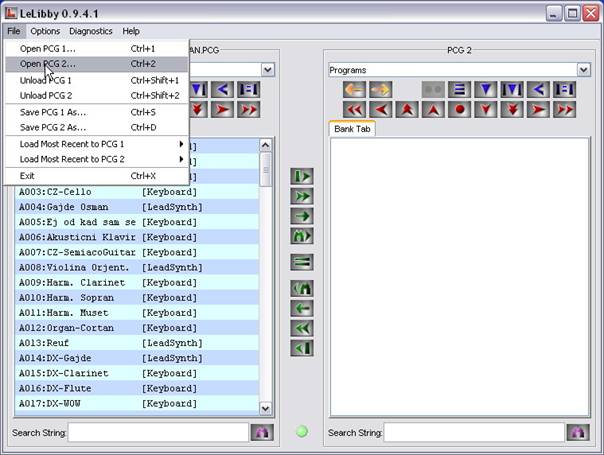604x455 pixels.
Task: Click the blue less-than icon in PCG 2 toolbar
Action: [538, 90]
